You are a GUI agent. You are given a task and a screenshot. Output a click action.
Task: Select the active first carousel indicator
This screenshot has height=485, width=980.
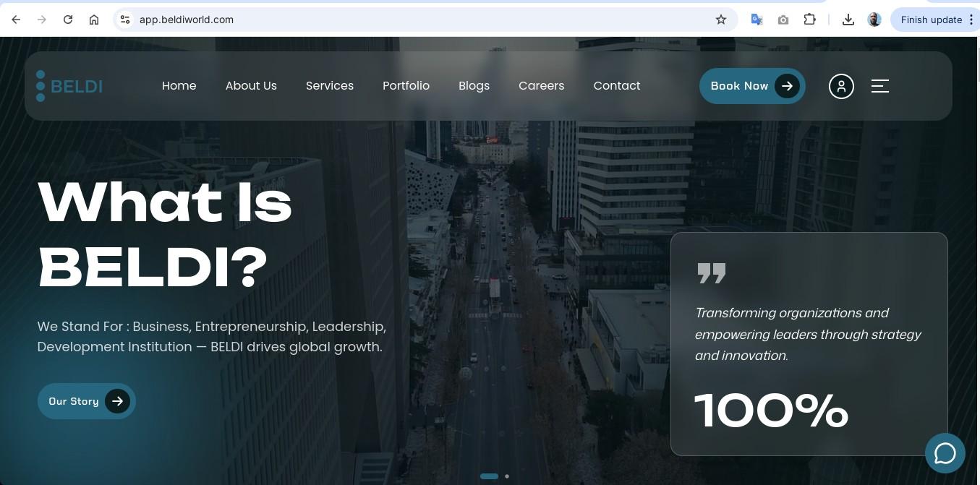point(489,476)
